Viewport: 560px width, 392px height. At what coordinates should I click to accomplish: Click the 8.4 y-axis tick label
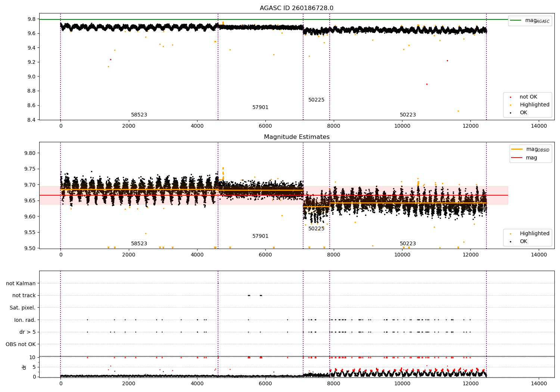32,120
